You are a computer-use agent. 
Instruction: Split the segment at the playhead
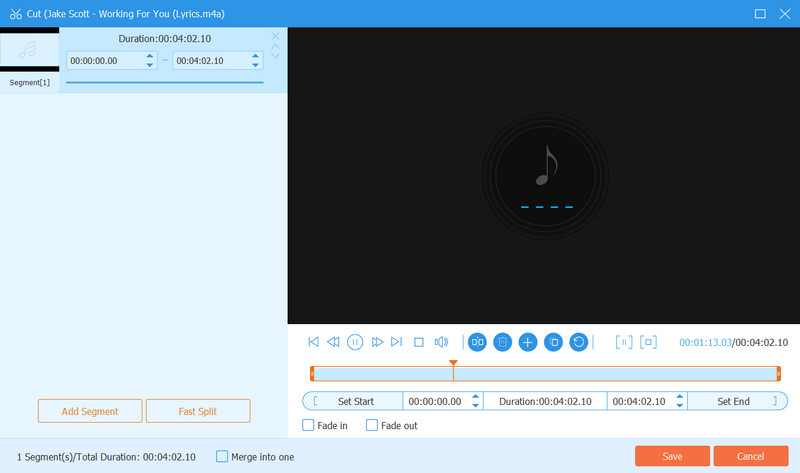[477, 342]
